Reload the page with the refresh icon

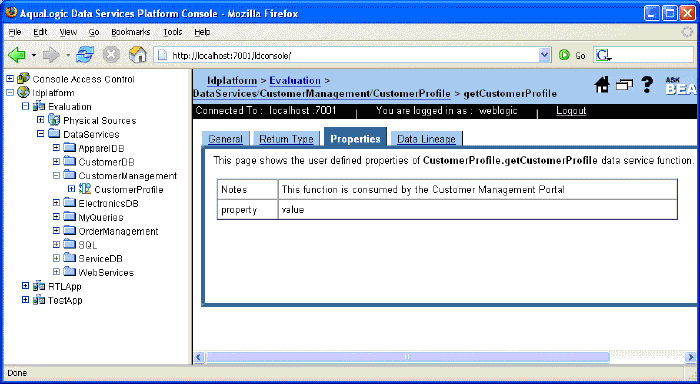(x=85, y=55)
